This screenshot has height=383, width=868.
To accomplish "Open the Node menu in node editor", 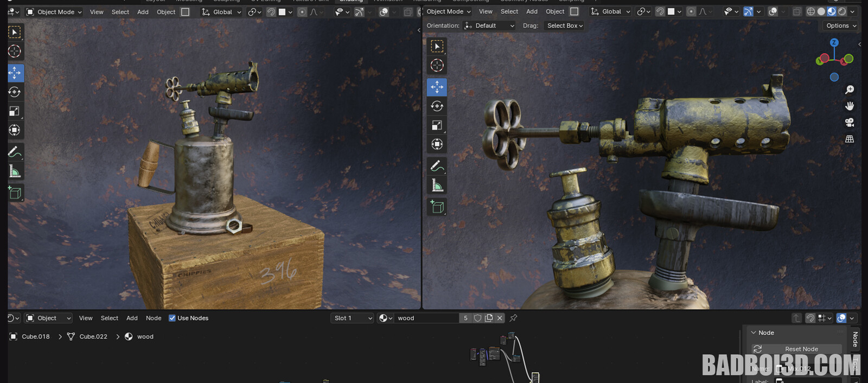I will click(x=154, y=318).
